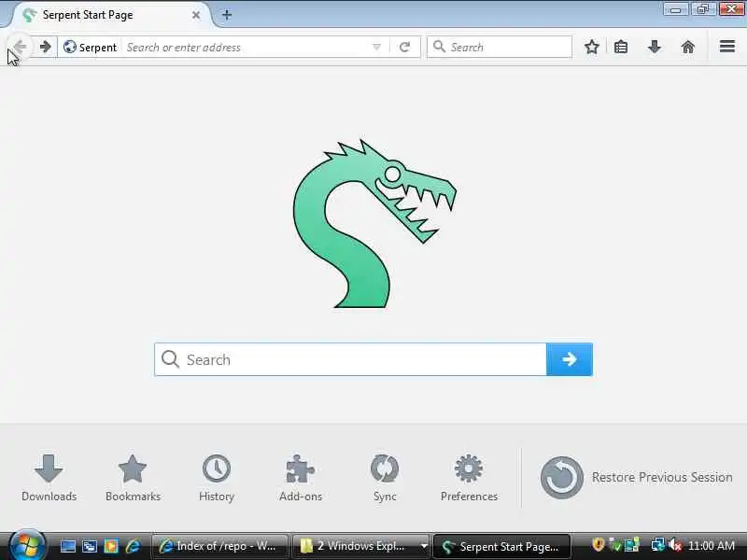This screenshot has height=560, width=747.
Task: Click the toolbar Search box
Action: [x=500, y=47]
